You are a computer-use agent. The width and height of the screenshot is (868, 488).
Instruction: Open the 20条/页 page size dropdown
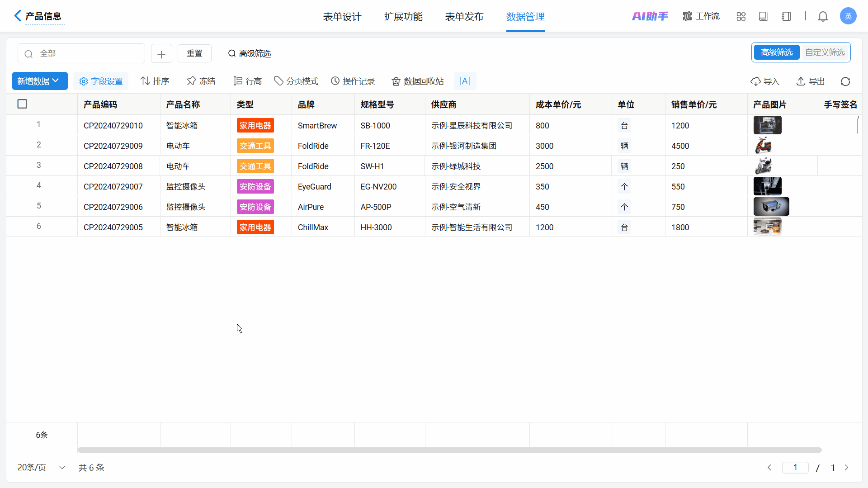click(x=41, y=467)
